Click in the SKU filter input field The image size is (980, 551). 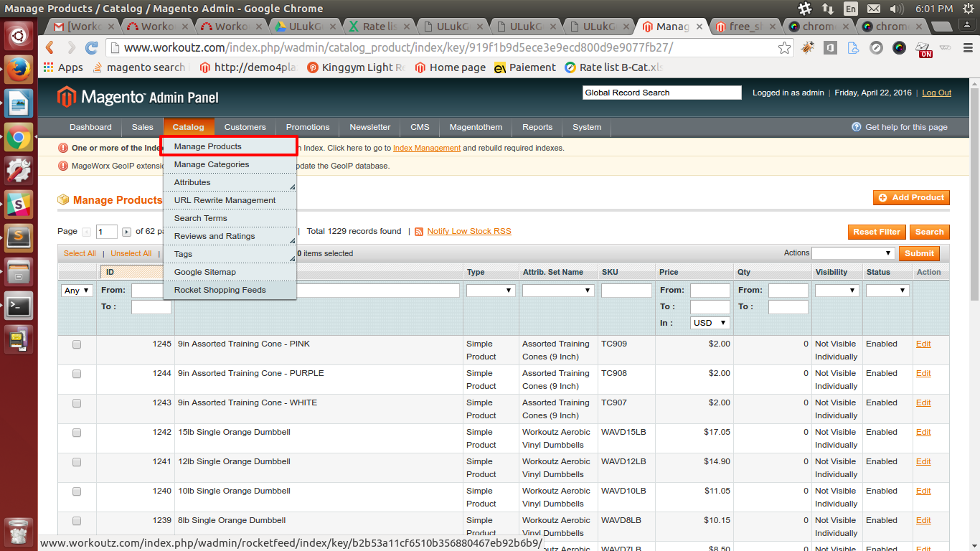coord(626,291)
